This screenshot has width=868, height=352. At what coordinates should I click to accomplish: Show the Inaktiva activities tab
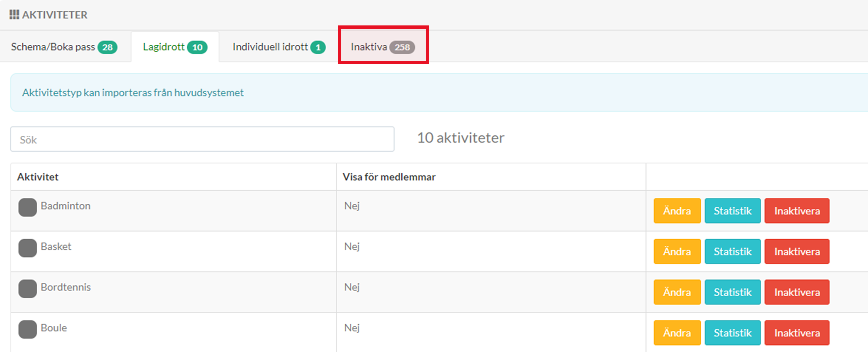[x=369, y=47]
